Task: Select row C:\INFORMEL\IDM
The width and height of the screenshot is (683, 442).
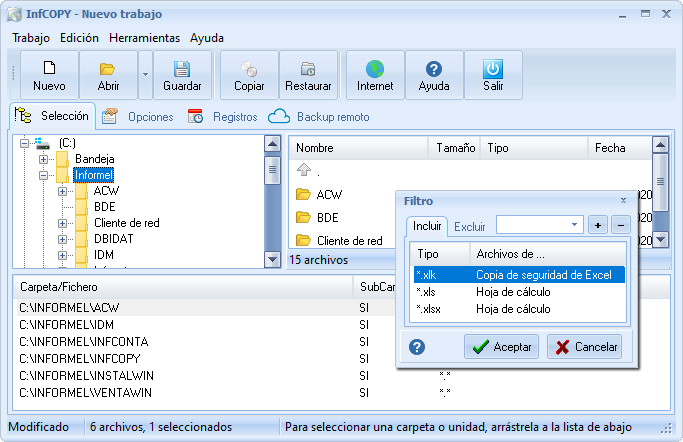Action: point(205,324)
